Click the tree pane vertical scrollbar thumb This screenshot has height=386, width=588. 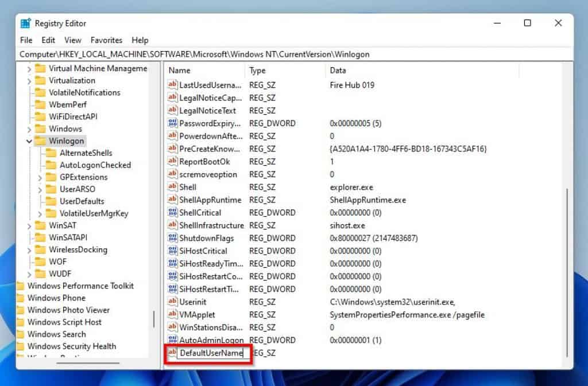(x=154, y=319)
